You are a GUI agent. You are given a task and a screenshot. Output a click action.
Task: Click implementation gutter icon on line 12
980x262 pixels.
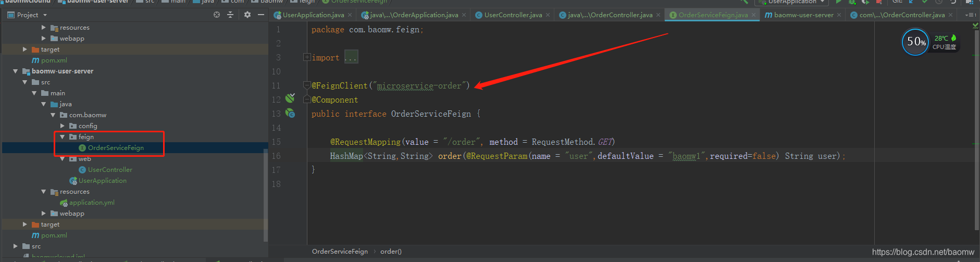[290, 98]
